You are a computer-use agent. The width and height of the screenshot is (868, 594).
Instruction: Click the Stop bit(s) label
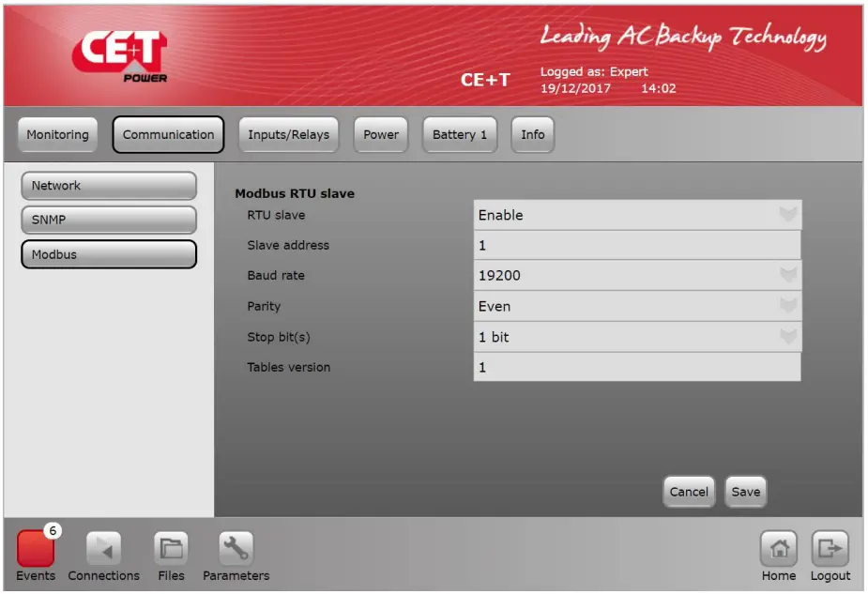coord(279,337)
